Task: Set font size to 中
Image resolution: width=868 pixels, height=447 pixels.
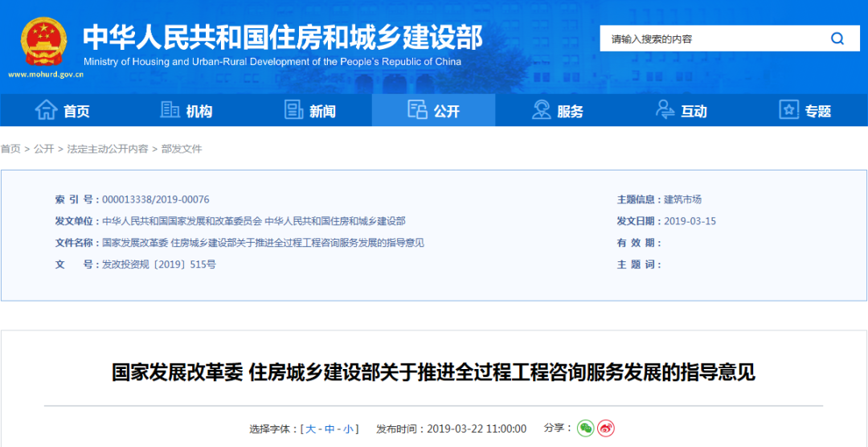Action: point(330,429)
